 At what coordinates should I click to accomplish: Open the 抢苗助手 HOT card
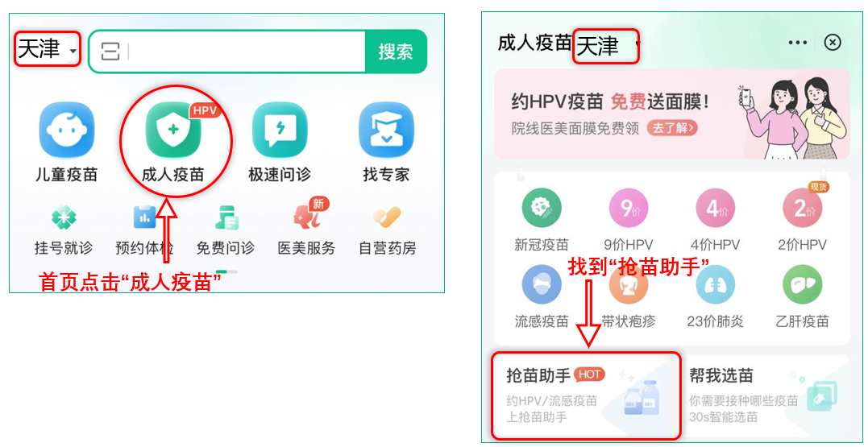(x=586, y=395)
